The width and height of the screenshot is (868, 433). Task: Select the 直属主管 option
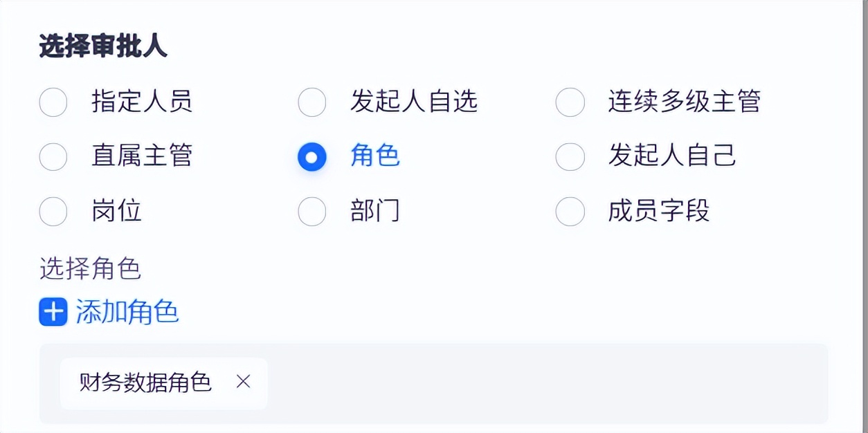coord(53,156)
